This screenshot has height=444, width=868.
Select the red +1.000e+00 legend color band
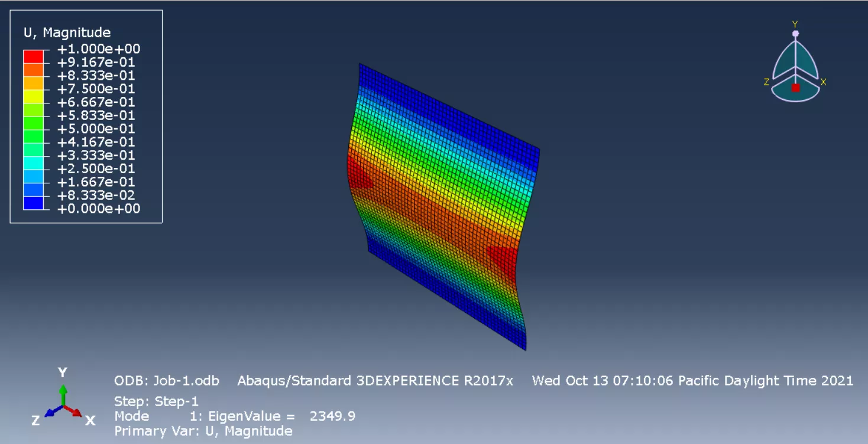[33, 56]
